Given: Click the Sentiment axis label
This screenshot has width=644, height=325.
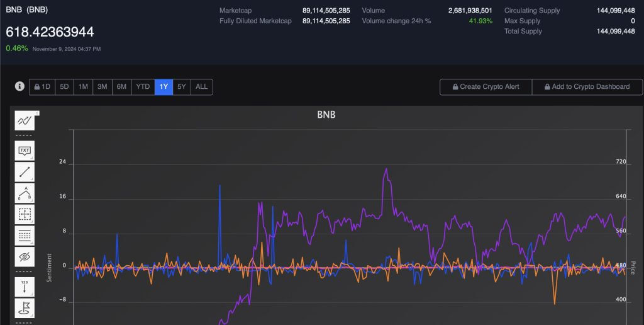Looking at the screenshot, I should pyautogui.click(x=49, y=268).
